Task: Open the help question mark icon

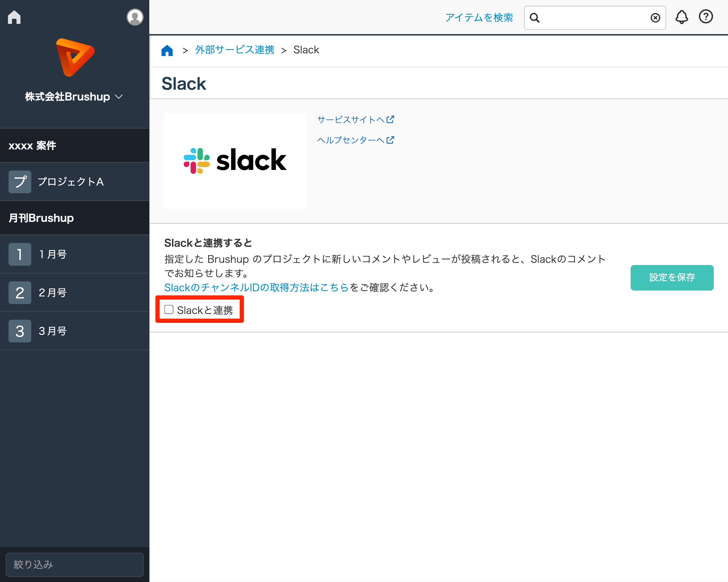Action: 706,16
